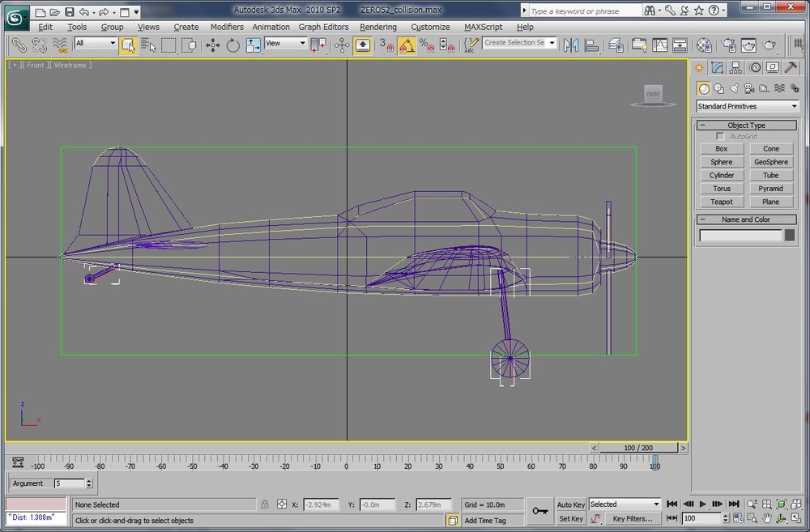
Task: Open Curve Editor from the toolbar
Action: (x=660, y=45)
